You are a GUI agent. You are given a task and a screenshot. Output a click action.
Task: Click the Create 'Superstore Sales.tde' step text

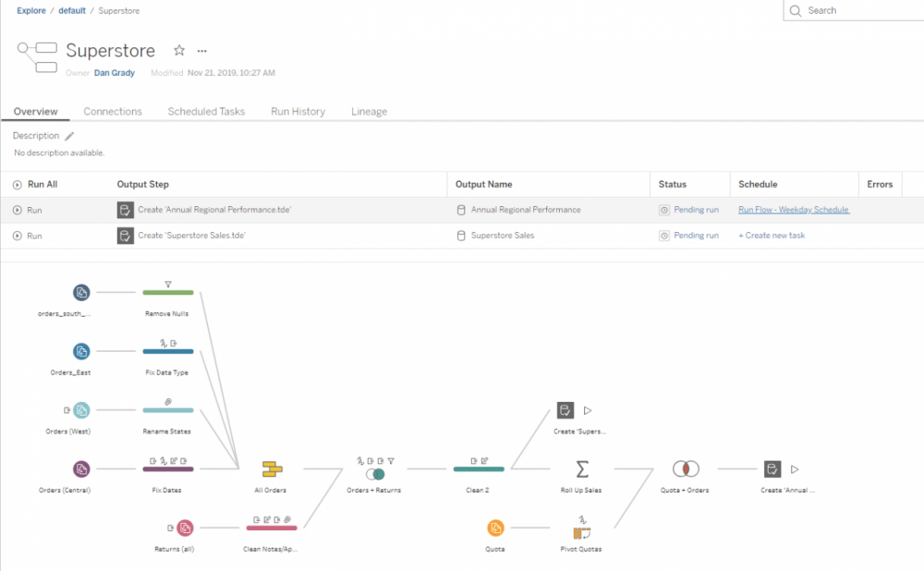click(191, 235)
